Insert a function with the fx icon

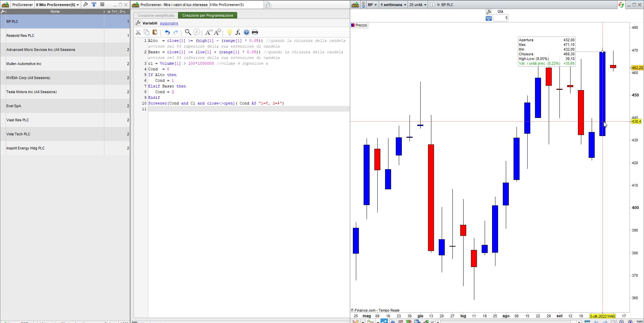[x=238, y=33]
